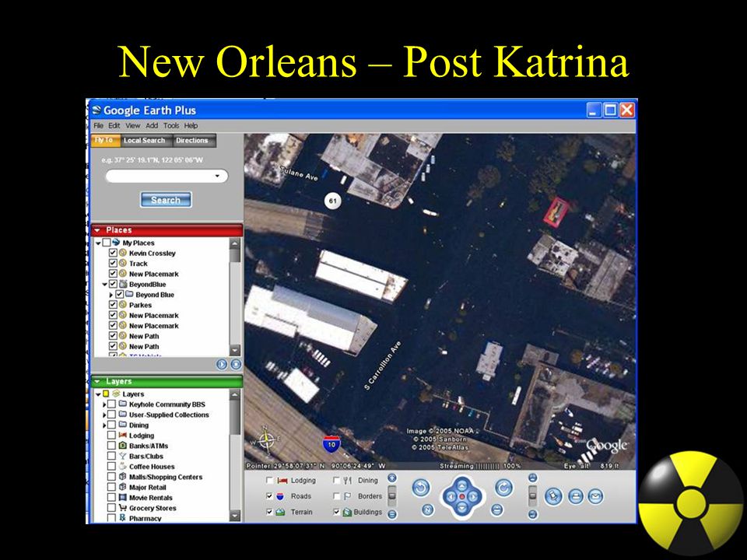747x560 pixels.
Task: Zoom out using the minus button below zoom slider
Action: coord(392,514)
